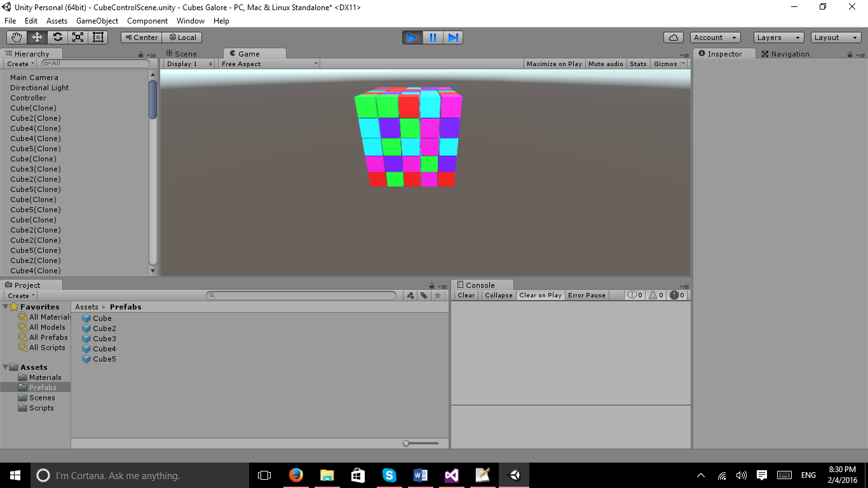The width and height of the screenshot is (868, 488).
Task: Open Hierarchy Create dropdown
Action: tap(20, 64)
